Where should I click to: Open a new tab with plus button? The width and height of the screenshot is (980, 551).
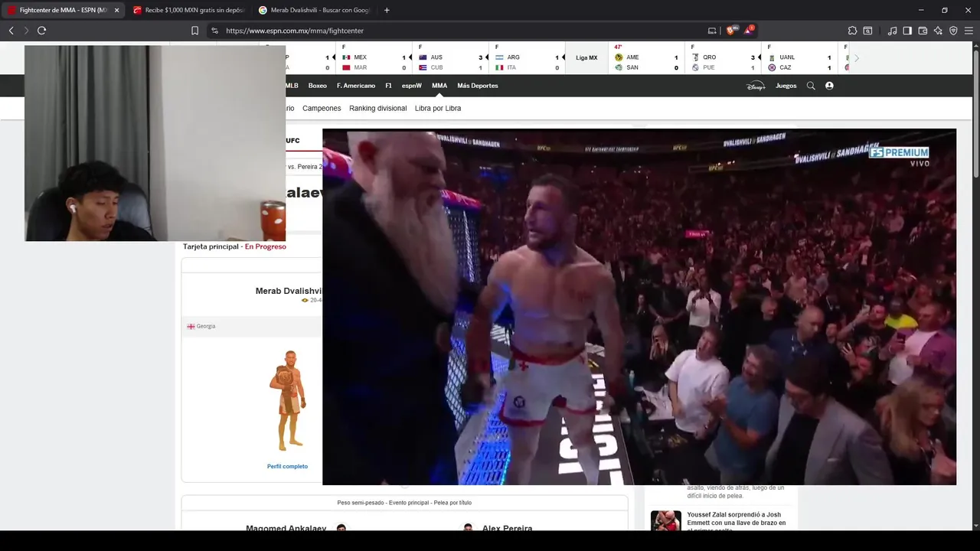pyautogui.click(x=387, y=10)
